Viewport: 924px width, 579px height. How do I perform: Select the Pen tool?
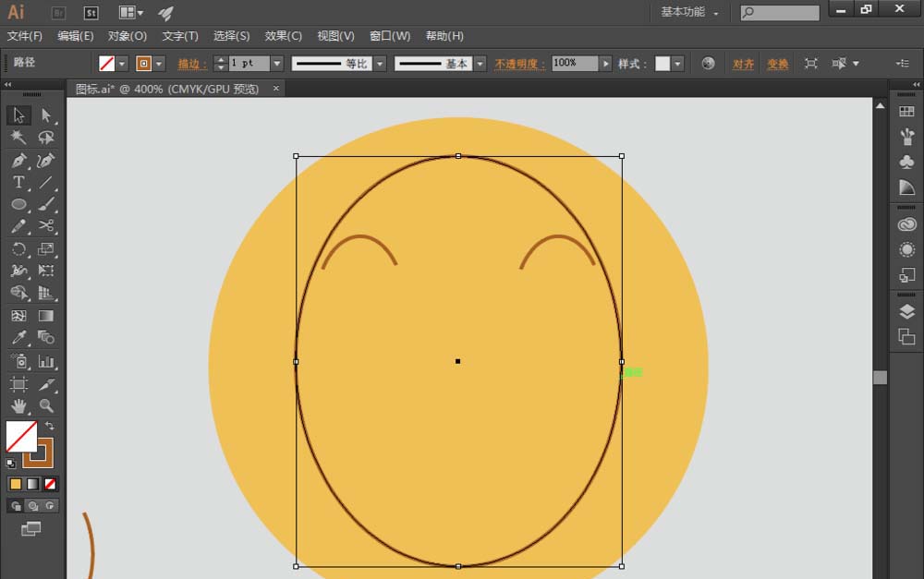click(18, 160)
